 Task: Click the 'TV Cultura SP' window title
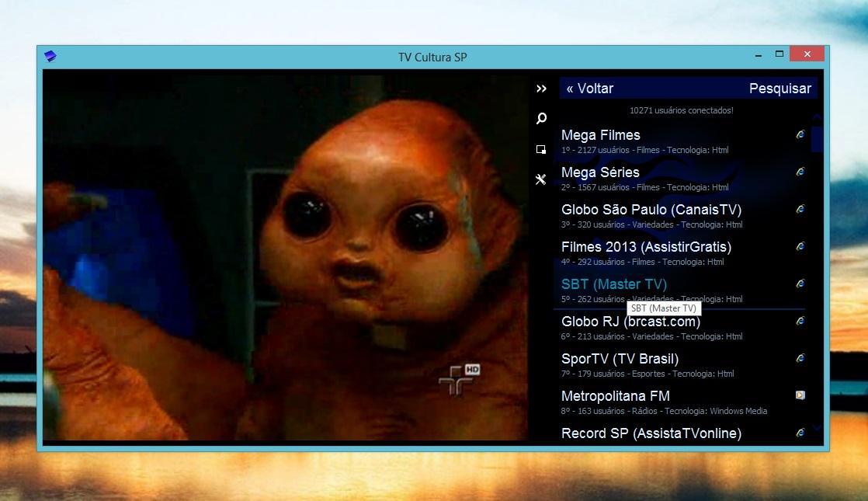(432, 57)
